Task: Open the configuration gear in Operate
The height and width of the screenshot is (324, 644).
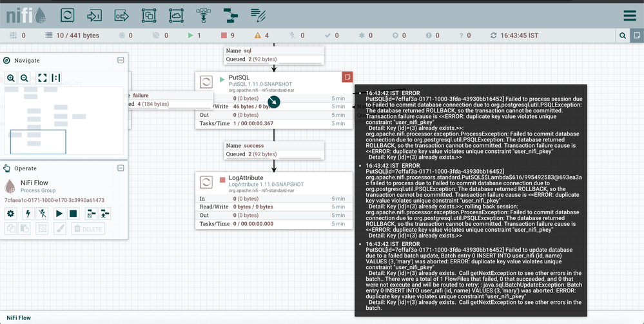Action: 11,214
